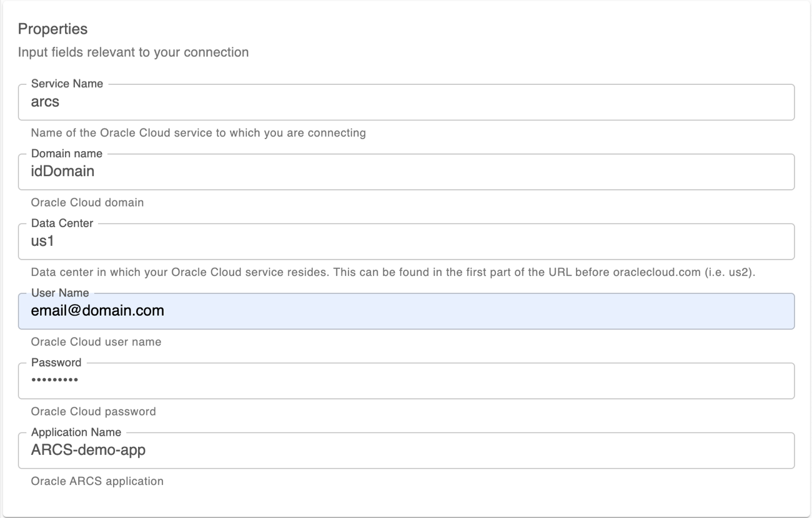Click the Properties heading

click(52, 29)
